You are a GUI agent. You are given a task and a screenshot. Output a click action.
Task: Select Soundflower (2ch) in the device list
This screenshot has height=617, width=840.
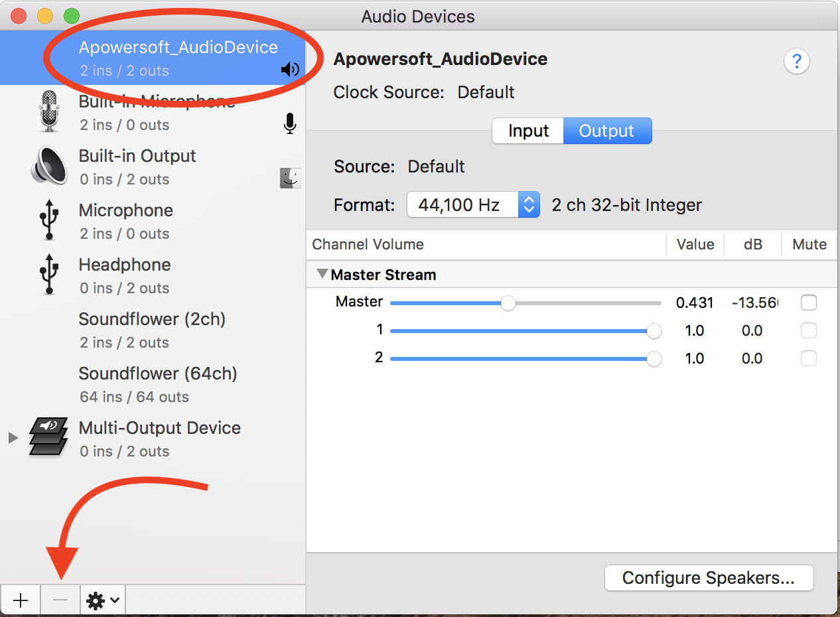click(x=153, y=330)
